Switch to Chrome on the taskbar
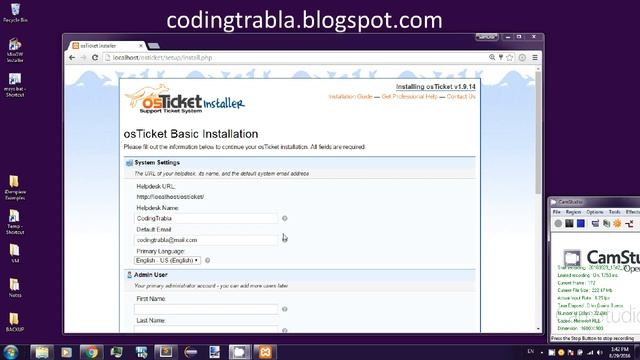640x360 pixels. click(x=91, y=352)
